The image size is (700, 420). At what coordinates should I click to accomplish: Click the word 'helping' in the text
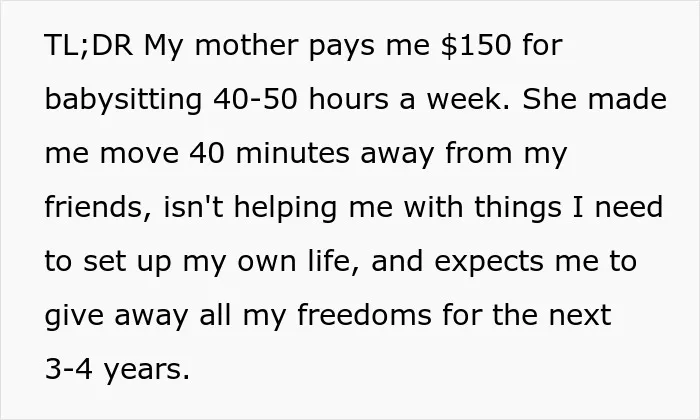[285, 209]
